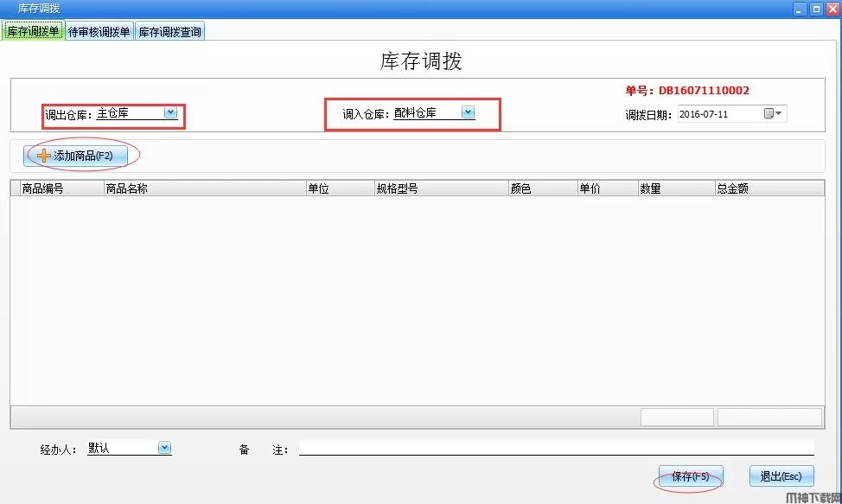The image size is (842, 504).
Task: Click the 保存(F5) button
Action: tap(691, 476)
